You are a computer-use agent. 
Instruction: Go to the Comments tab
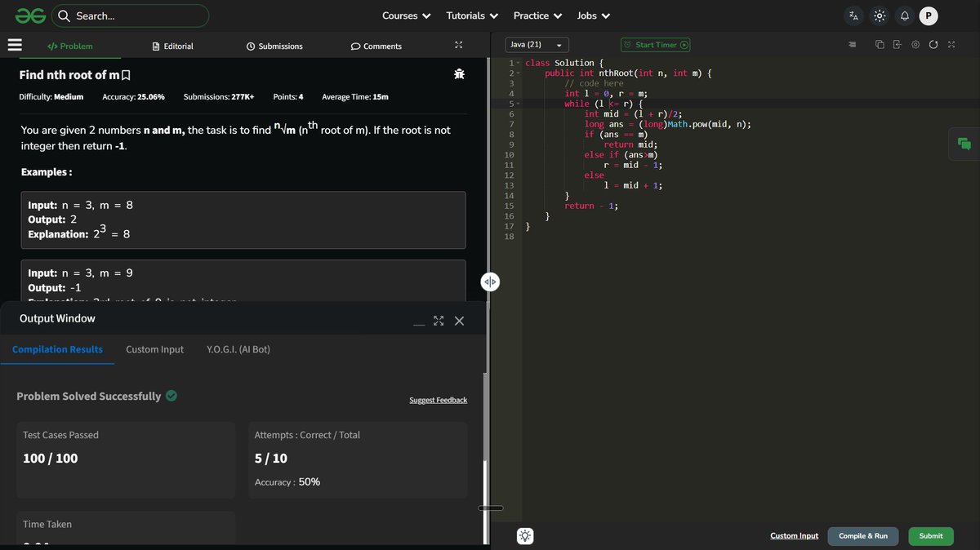coord(376,47)
